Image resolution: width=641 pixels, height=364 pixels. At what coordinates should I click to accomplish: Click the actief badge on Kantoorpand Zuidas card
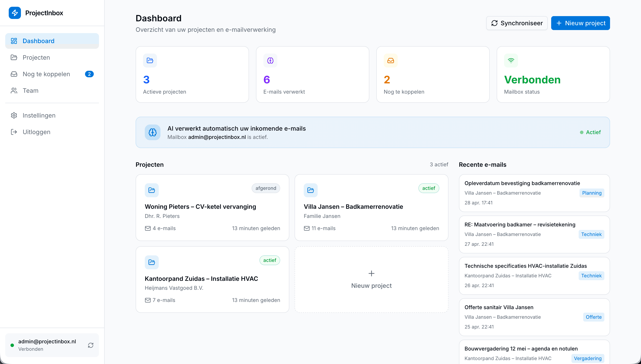pos(269,260)
